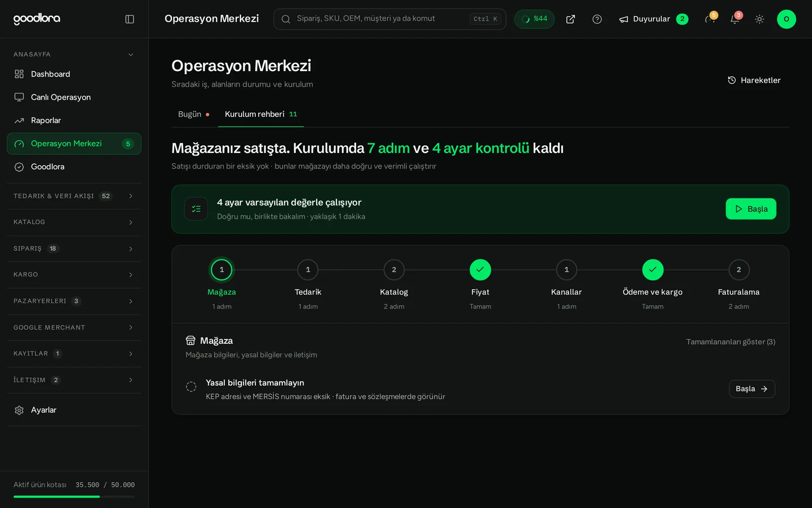This screenshot has height=508, width=812.
Task: Open Dashboard in the sidebar
Action: (x=74, y=74)
